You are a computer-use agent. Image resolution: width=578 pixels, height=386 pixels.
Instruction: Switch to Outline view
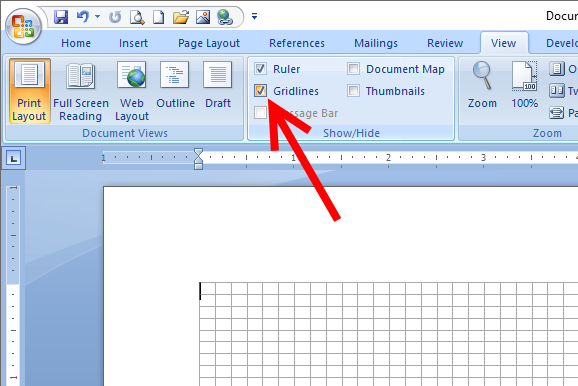[x=175, y=86]
